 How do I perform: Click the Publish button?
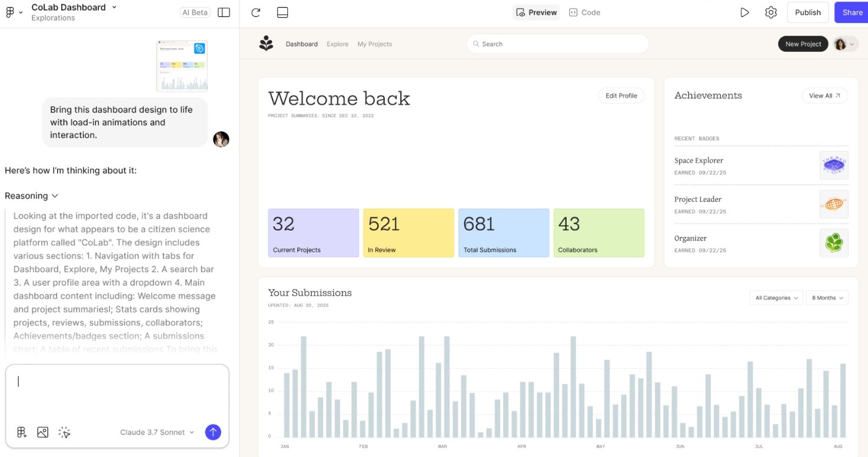pos(807,12)
